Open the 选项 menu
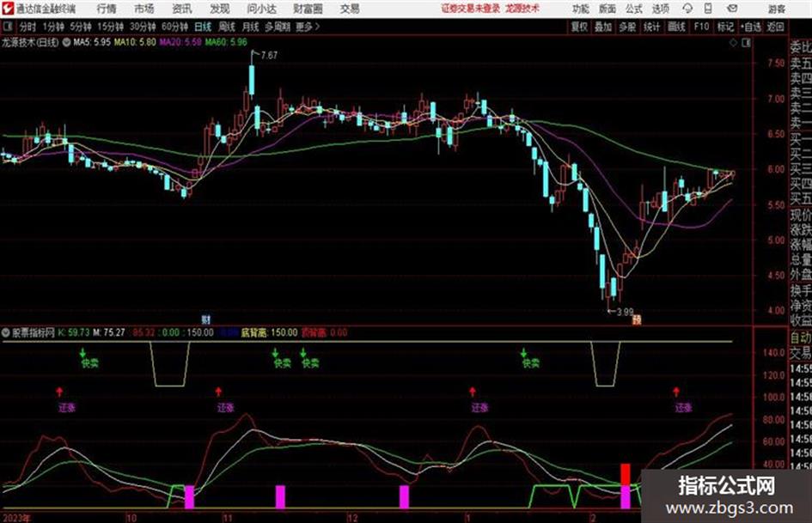Screen dimensions: 812x523 [x=660, y=9]
